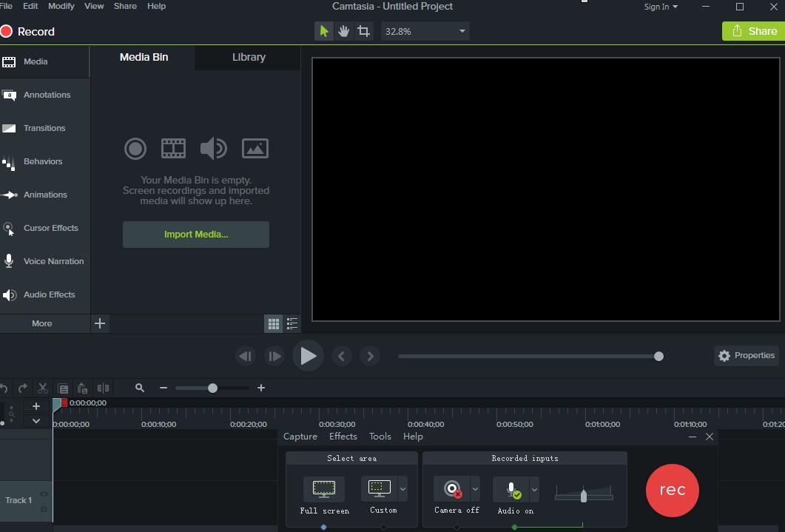The height and width of the screenshot is (532, 785).
Task: Toggle the camera input in the recorder
Action: pos(453,488)
